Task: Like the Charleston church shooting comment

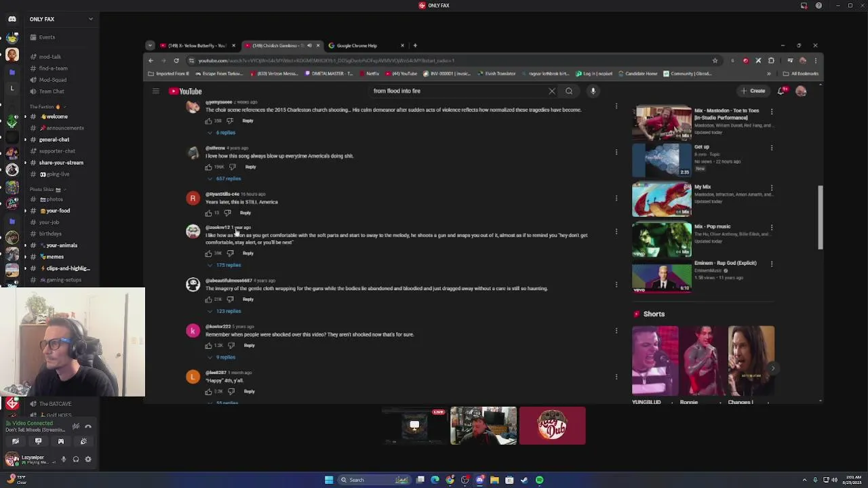Action: (x=208, y=121)
